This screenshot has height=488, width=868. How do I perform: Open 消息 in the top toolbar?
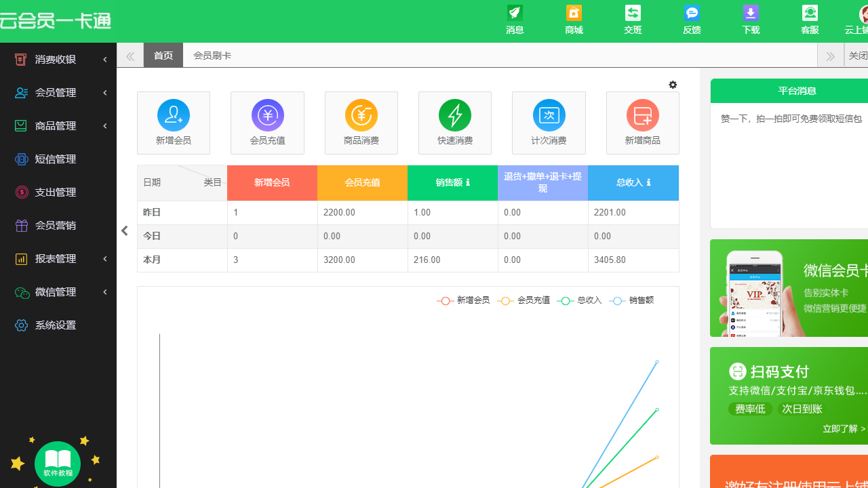pyautogui.click(x=514, y=20)
